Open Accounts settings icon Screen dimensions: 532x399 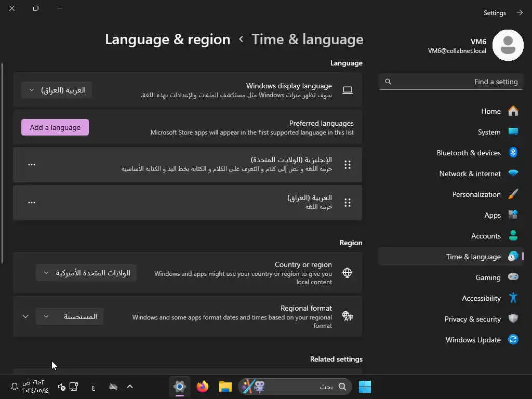click(x=513, y=235)
